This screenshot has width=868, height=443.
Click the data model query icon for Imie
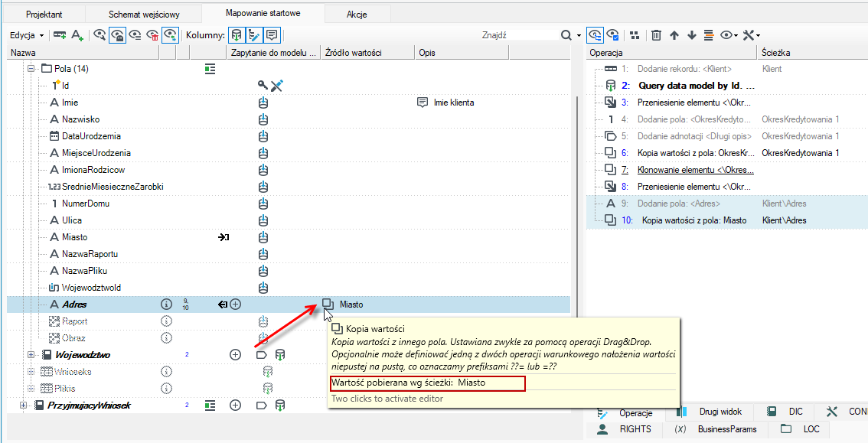click(264, 103)
